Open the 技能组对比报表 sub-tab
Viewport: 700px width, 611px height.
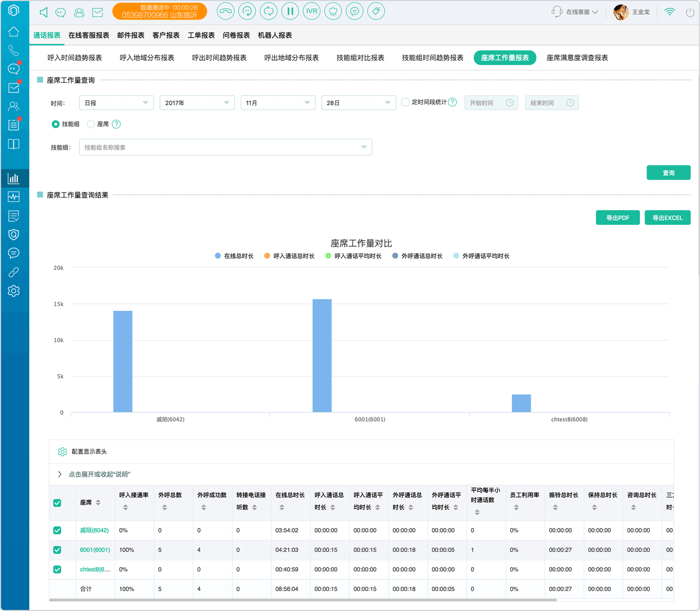point(360,58)
